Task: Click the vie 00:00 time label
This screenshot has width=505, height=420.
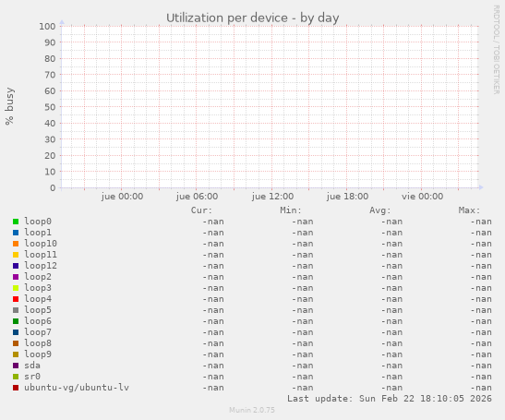Action: tap(422, 196)
